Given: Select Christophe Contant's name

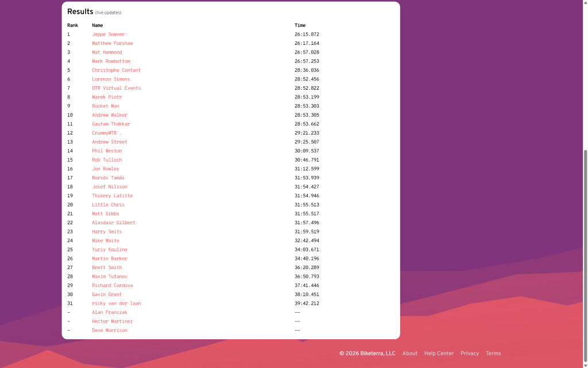Looking at the screenshot, I should coord(116,70).
